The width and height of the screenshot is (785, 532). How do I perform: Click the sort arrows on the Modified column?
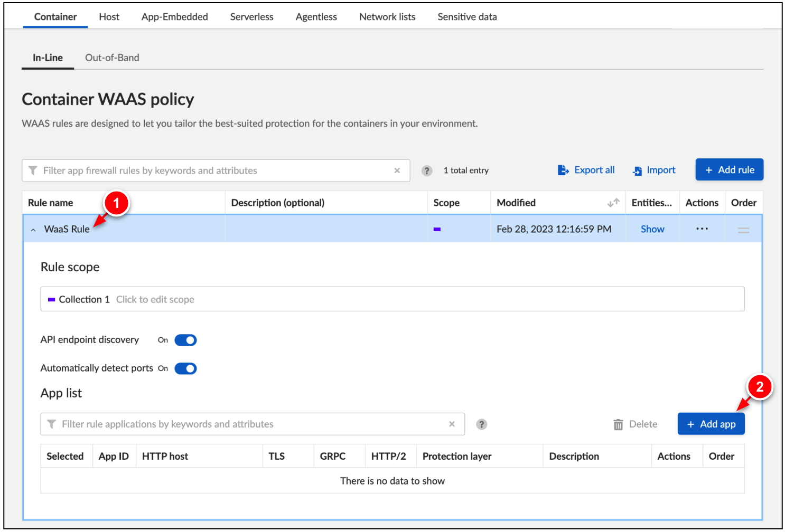613,202
